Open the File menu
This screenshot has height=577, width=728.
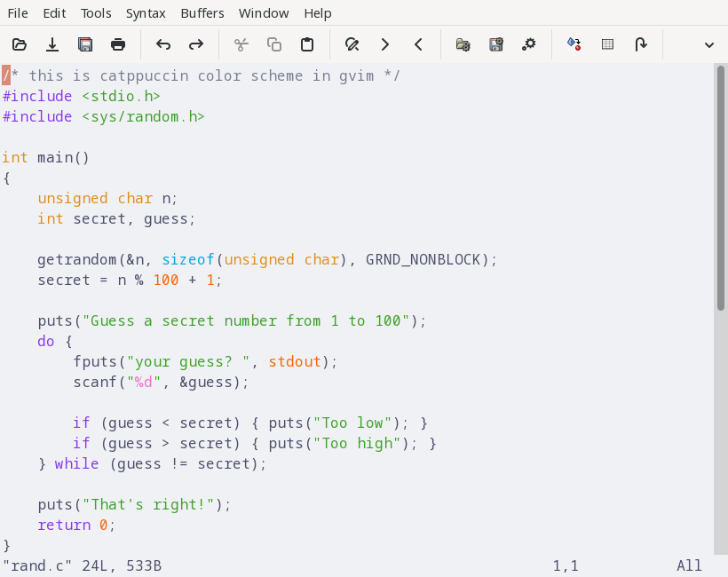[18, 13]
